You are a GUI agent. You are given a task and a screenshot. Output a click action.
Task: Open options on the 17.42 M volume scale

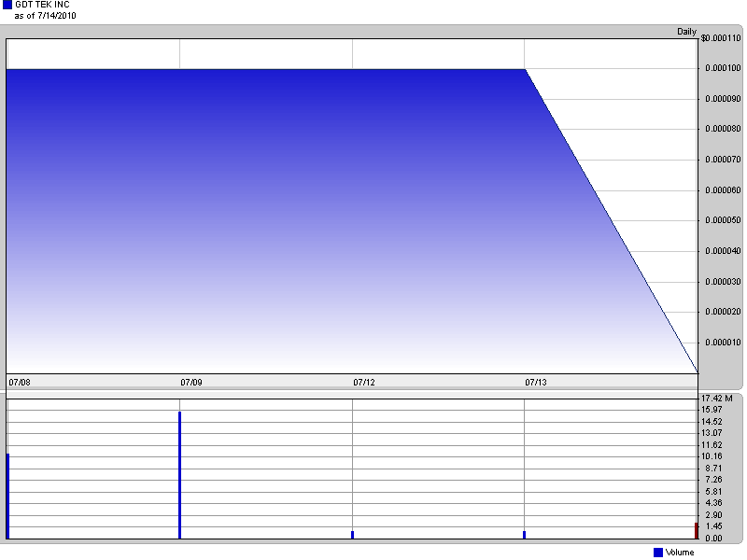pos(718,399)
